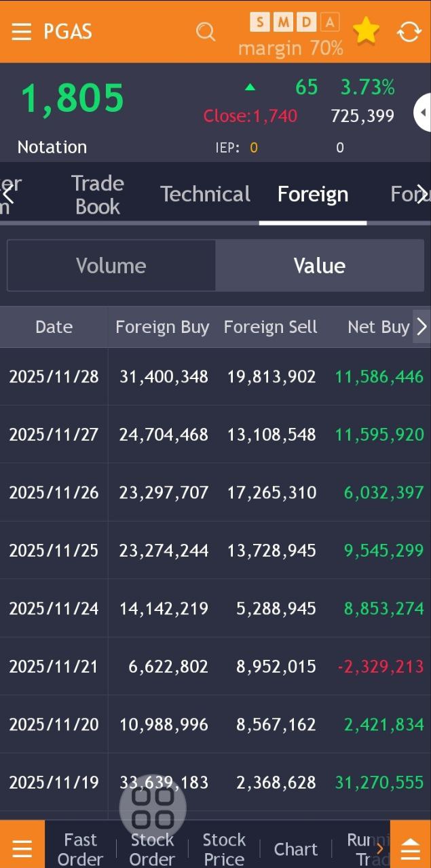Tap the search magnifier icon
The image size is (431, 868).
(x=205, y=32)
